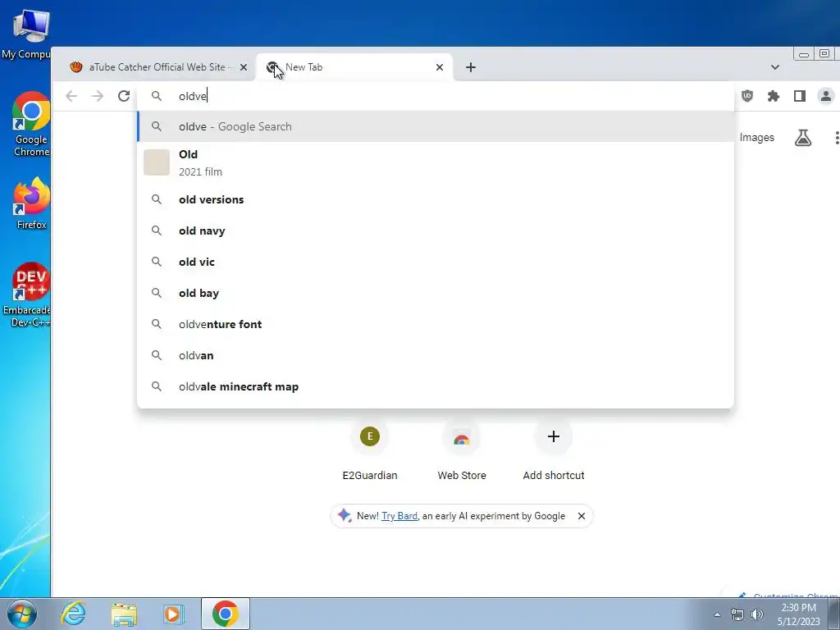
Task: Select the New Tab tab
Action: tap(354, 67)
